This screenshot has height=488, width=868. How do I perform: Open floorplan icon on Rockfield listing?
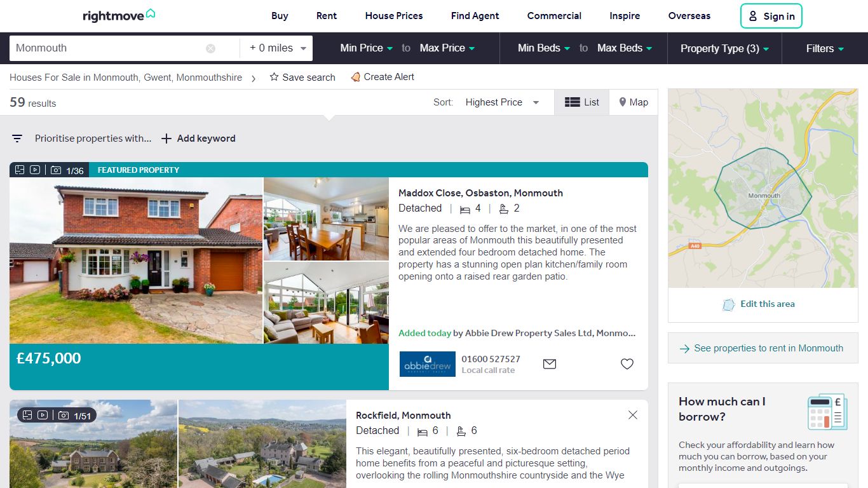pyautogui.click(x=27, y=415)
